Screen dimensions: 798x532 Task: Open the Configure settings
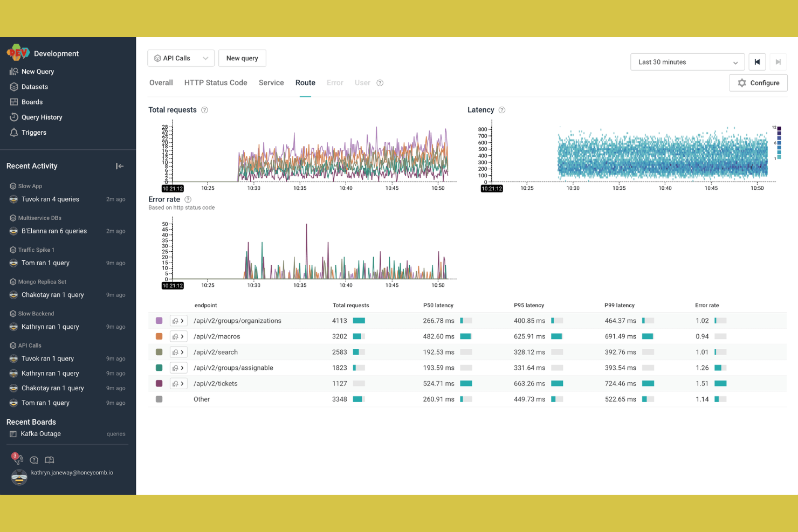[x=758, y=82]
